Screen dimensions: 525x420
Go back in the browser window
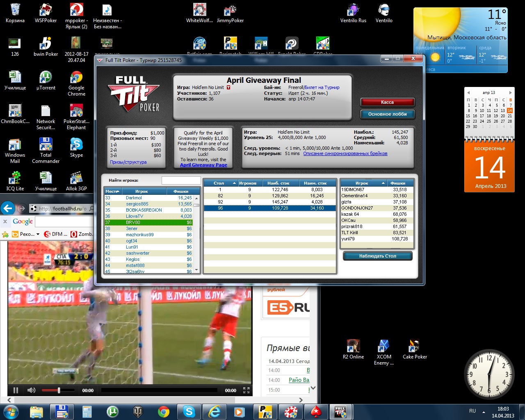tap(8, 208)
